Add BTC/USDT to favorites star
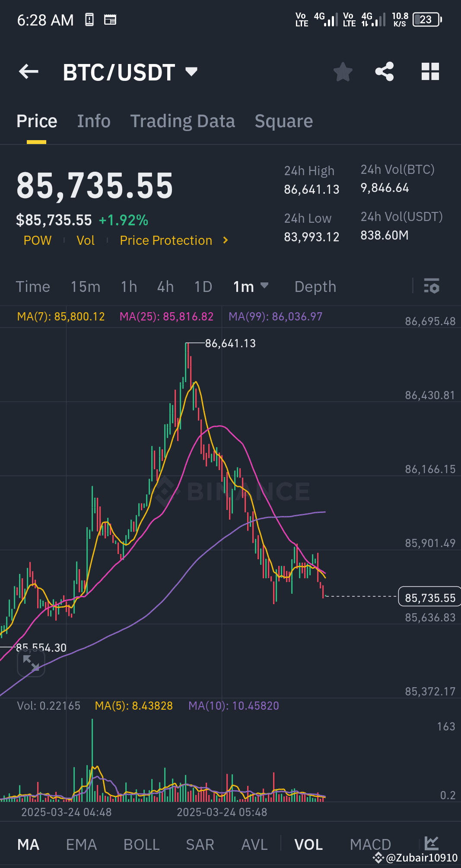The width and height of the screenshot is (461, 868). [343, 72]
